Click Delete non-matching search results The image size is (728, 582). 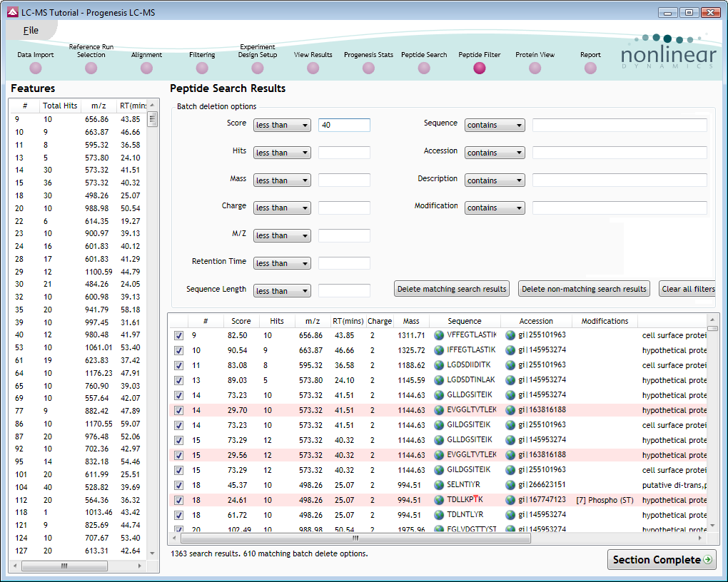point(584,289)
